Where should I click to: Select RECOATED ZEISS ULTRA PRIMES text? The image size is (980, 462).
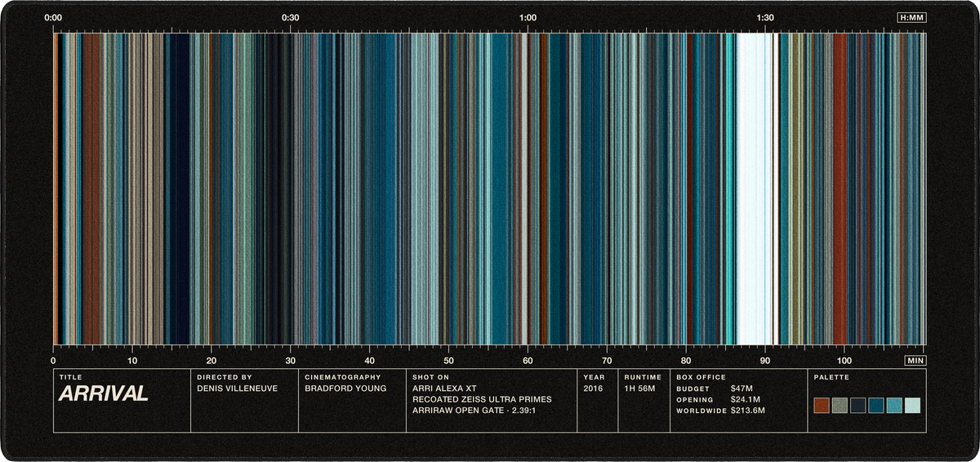click(483, 400)
